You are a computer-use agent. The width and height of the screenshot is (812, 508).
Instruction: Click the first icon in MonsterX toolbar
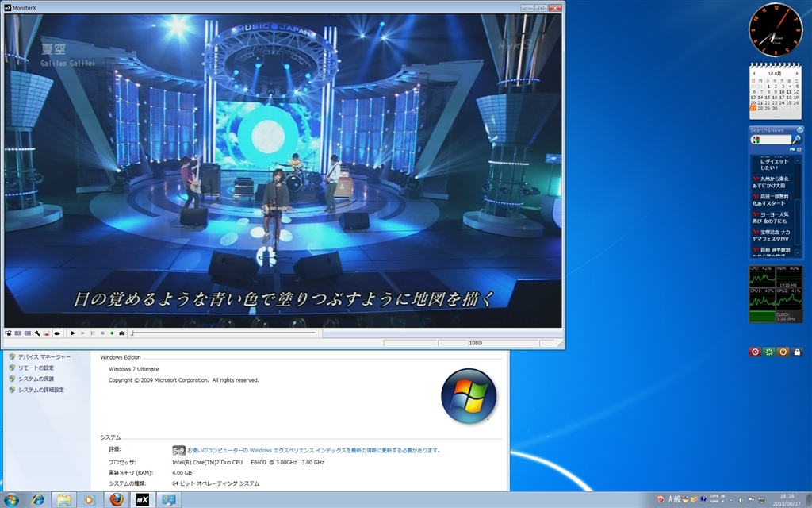coord(8,333)
